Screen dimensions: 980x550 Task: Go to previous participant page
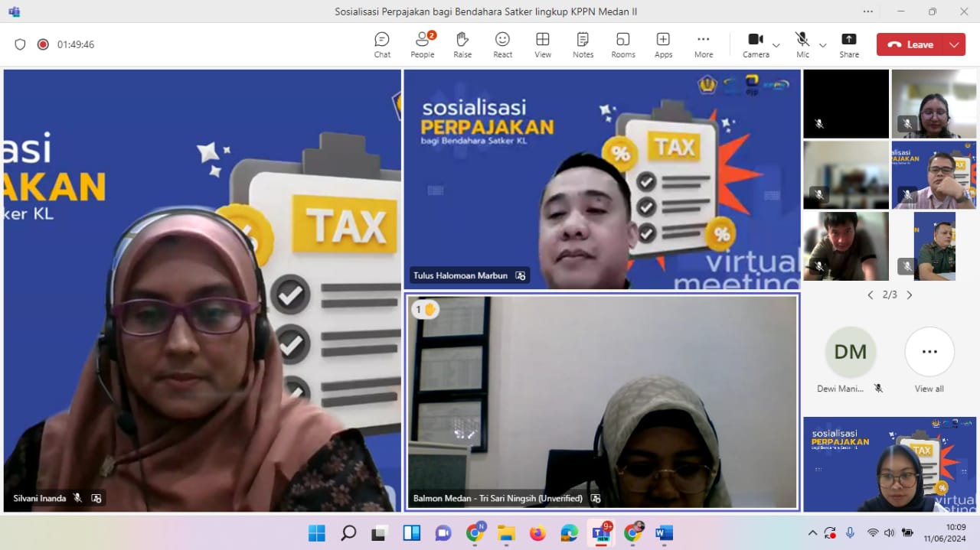(870, 295)
